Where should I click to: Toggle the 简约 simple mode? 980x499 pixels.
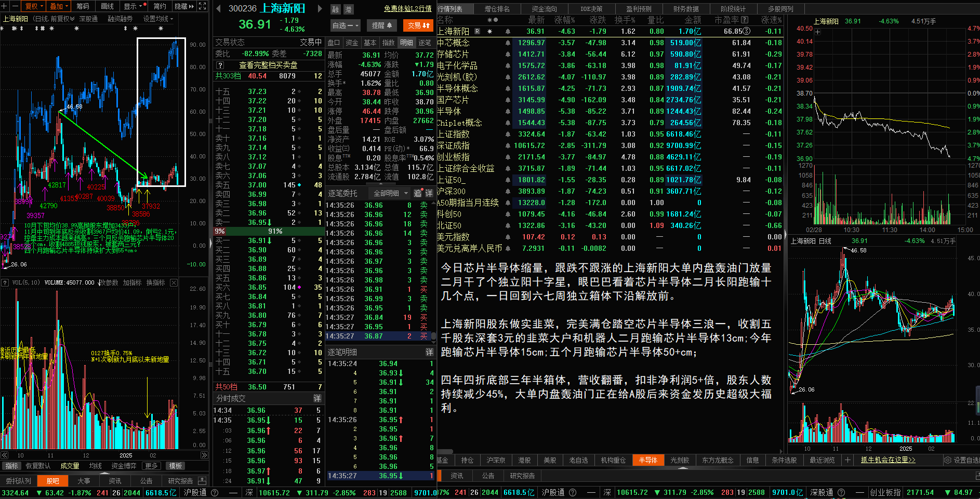point(160,6)
